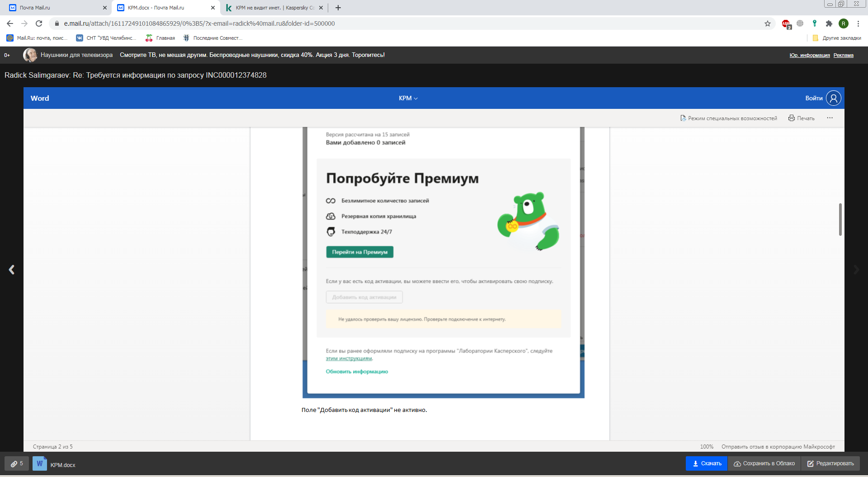The image size is (868, 477).
Task: Open the Chrome three-dot menu
Action: pos(858,23)
